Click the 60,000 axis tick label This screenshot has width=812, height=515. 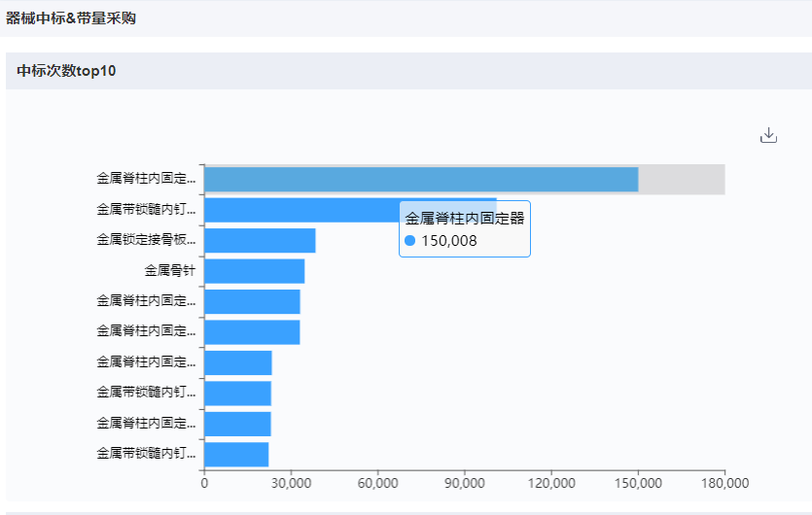pos(378,484)
